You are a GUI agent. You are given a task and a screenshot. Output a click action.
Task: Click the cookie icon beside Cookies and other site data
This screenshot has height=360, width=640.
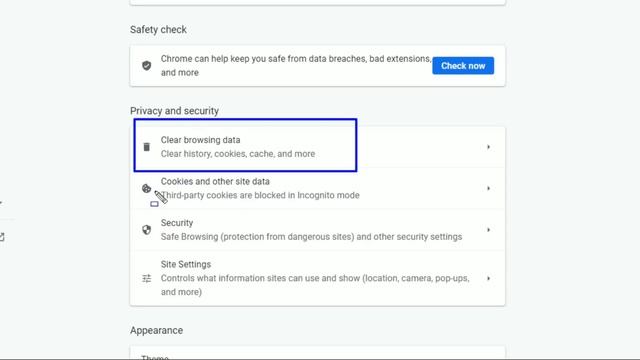coord(147,189)
